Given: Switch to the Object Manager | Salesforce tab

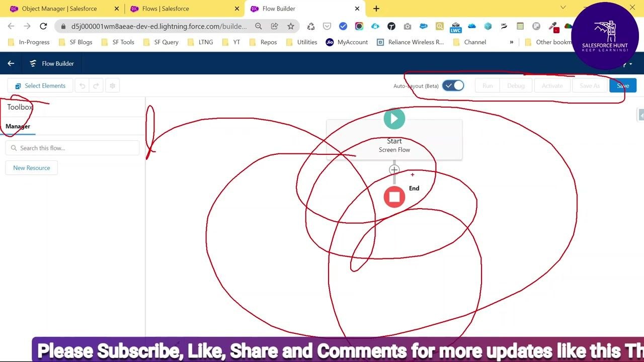Looking at the screenshot, I should pos(59,9).
